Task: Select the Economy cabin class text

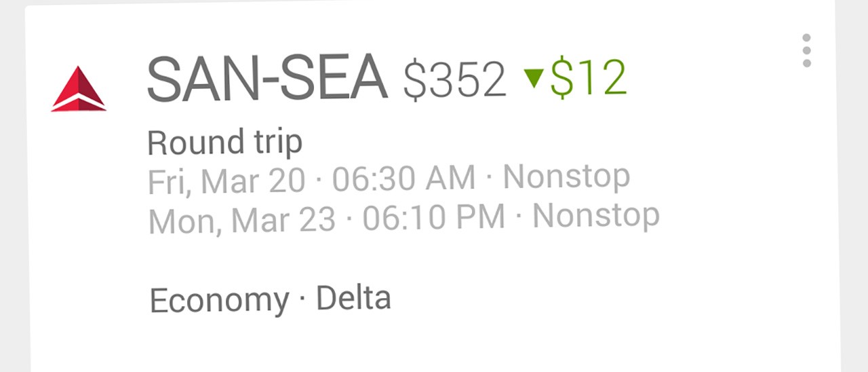Action: [219, 301]
